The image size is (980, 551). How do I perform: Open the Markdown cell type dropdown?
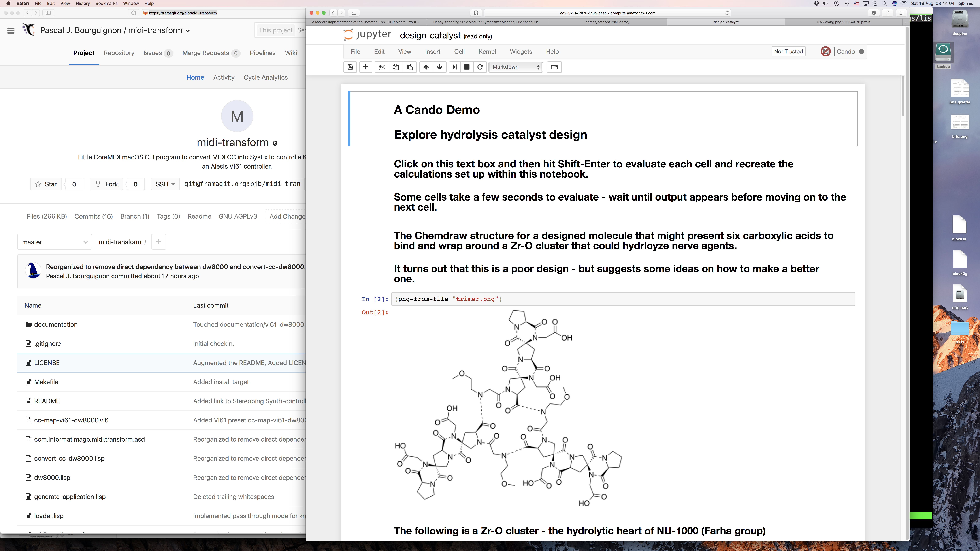tap(515, 67)
